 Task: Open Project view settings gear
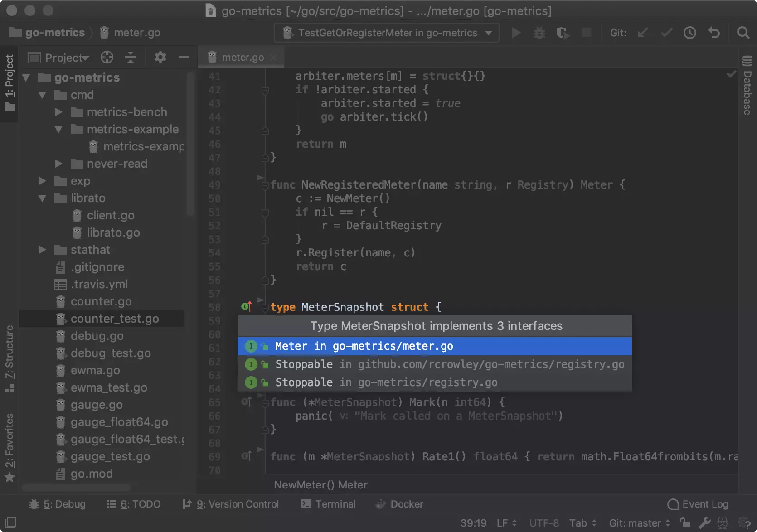160,57
